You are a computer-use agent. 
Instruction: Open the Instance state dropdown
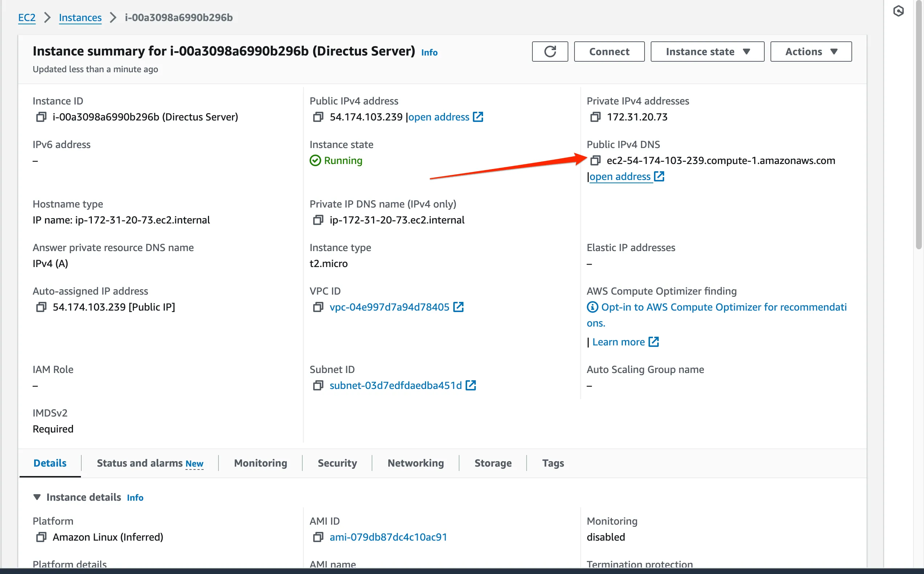tap(707, 51)
